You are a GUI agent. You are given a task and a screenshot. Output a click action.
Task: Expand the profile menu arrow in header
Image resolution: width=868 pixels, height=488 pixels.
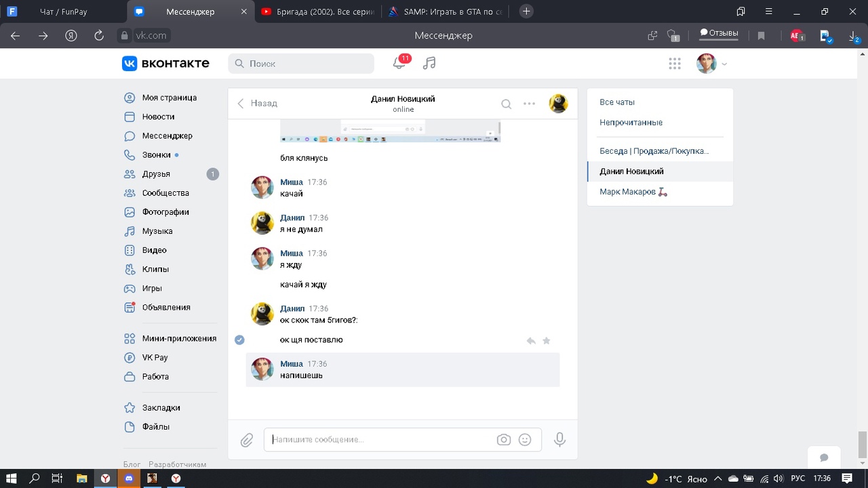tap(724, 64)
